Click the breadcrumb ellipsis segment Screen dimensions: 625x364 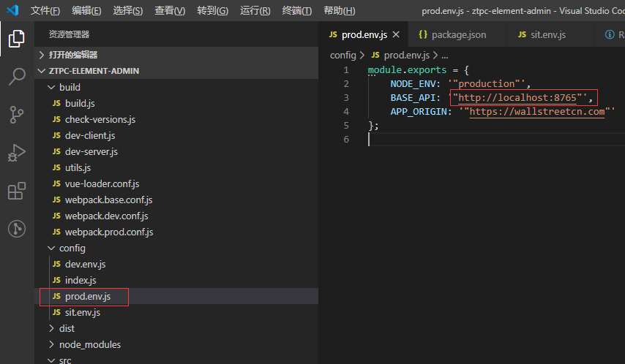445,56
